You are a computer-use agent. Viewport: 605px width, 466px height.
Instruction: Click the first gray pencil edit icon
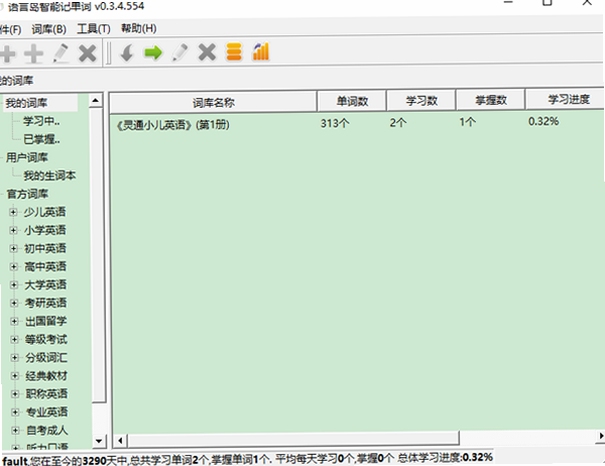point(61,53)
